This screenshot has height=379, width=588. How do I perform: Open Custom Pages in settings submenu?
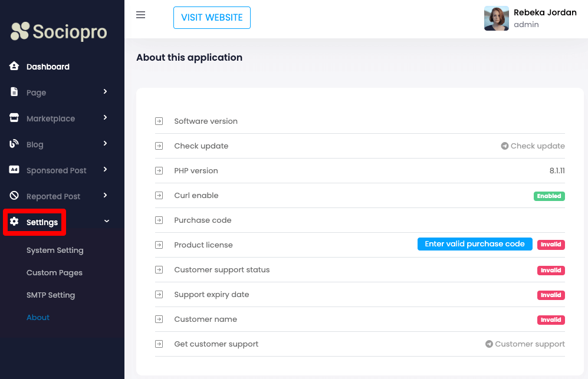click(x=54, y=273)
